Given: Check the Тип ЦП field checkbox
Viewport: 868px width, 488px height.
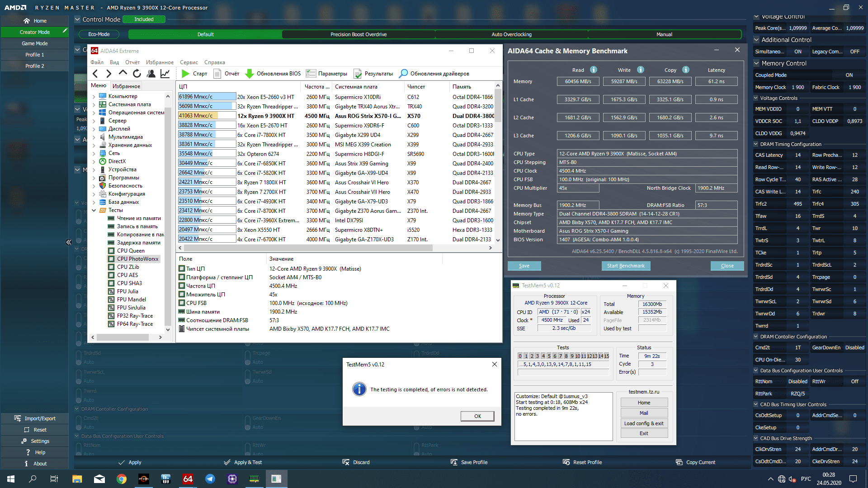Looking at the screenshot, I should tap(182, 268).
